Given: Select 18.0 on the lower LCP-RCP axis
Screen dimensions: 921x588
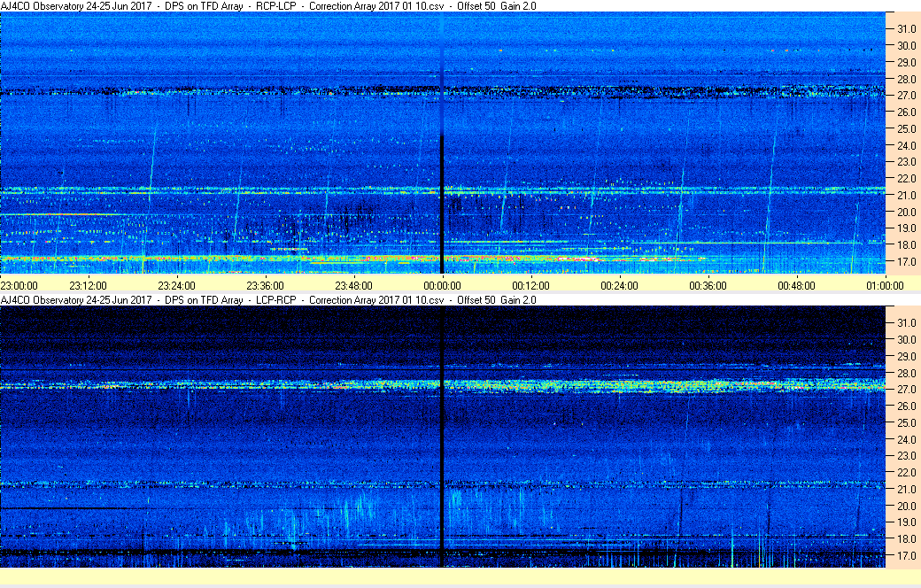Looking at the screenshot, I should 906,538.
